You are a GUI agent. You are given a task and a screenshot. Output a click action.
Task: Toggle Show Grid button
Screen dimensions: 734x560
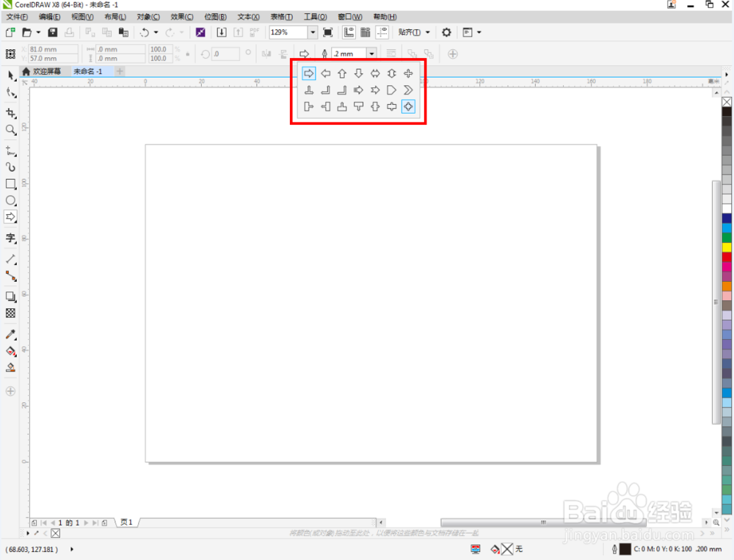click(x=366, y=32)
